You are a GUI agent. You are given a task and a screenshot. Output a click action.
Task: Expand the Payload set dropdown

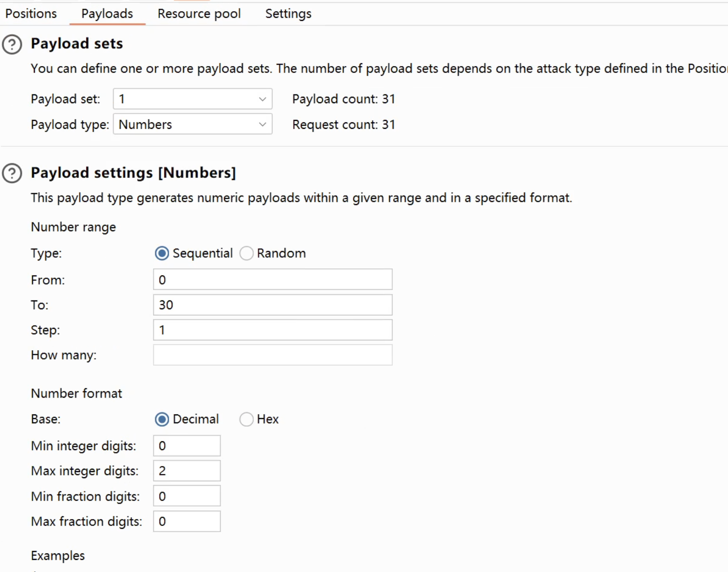coord(192,99)
